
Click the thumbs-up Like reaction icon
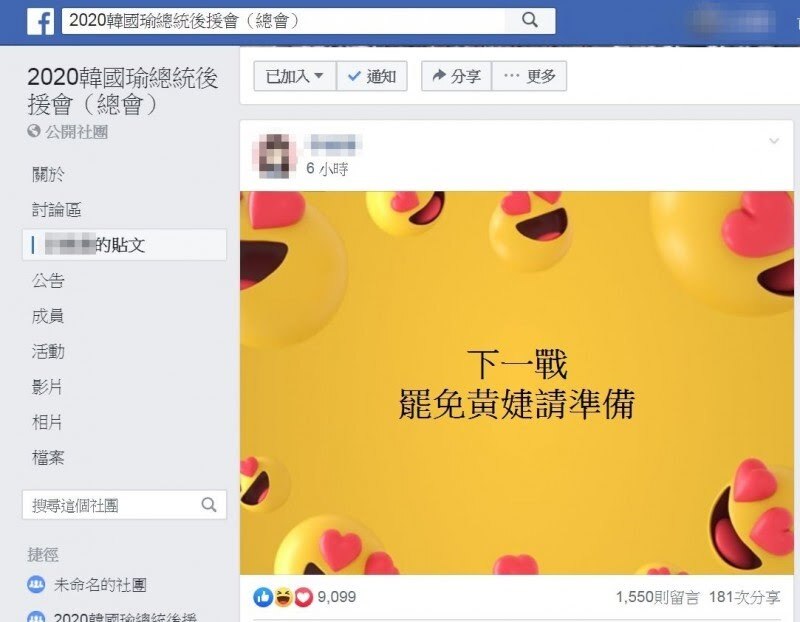pyautogui.click(x=263, y=596)
